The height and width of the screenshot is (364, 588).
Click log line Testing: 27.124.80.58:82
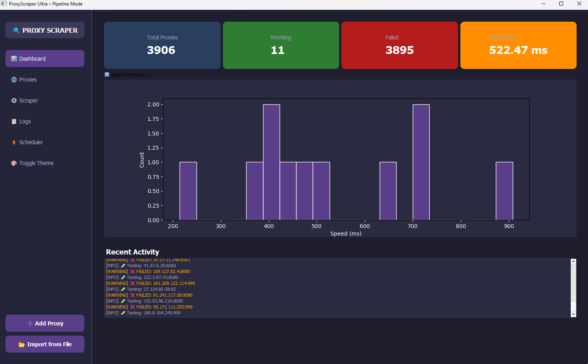(141, 289)
